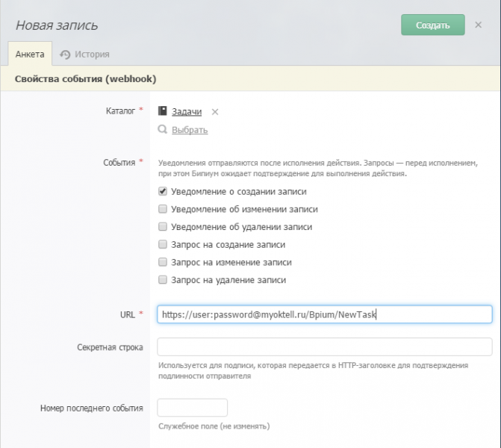501x448 pixels.
Task: Click the history clock icon
Action: coord(65,55)
